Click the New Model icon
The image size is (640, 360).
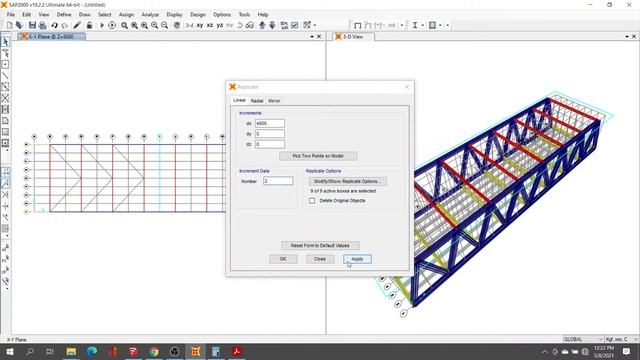click(9, 25)
